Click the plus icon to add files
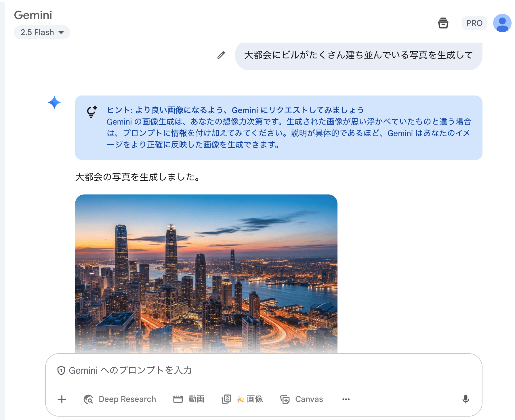 click(62, 399)
